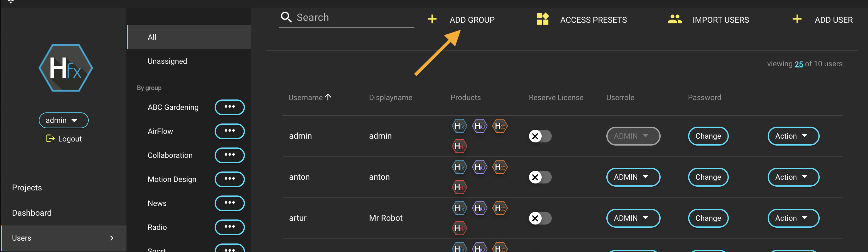Viewport: 868px width, 252px height.
Task: Click the 25 users per page link
Action: (798, 64)
